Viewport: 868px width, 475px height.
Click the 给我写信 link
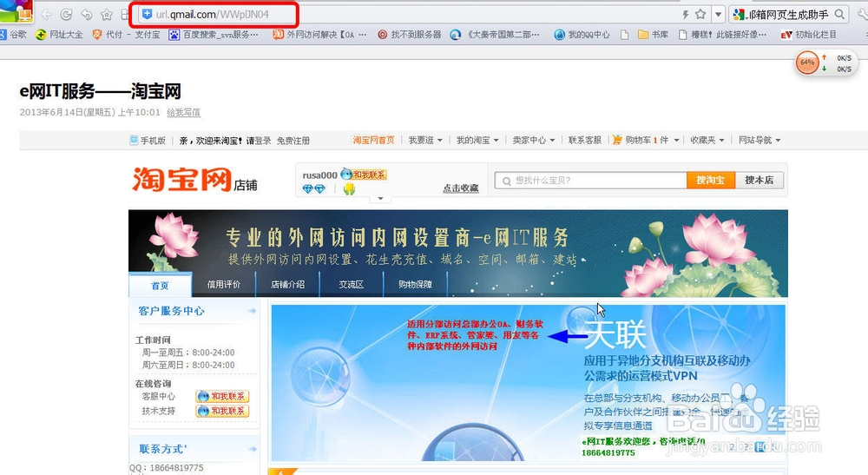click(x=184, y=112)
